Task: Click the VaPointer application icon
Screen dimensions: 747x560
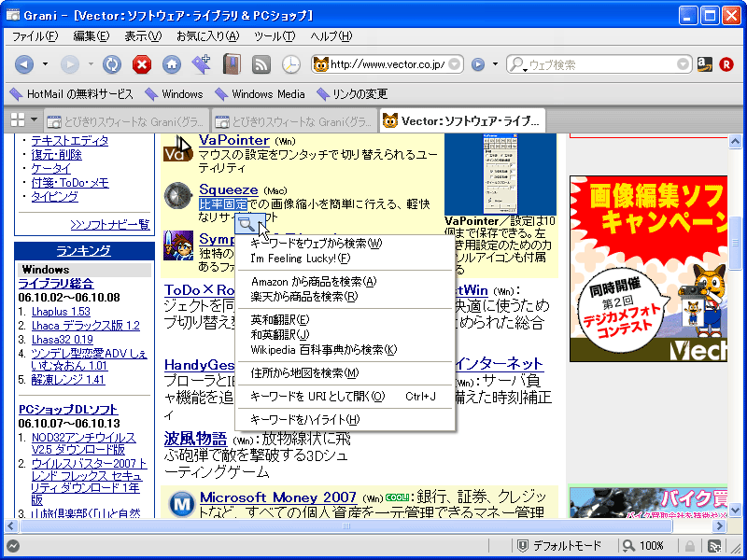Action: tap(177, 148)
